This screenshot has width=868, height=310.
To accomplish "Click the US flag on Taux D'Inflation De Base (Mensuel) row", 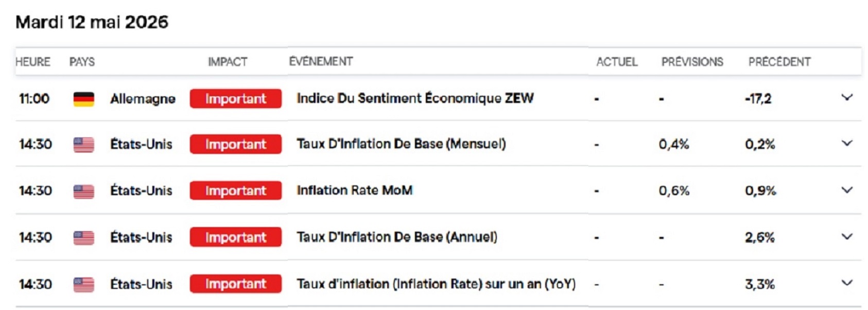I will click(x=83, y=145).
